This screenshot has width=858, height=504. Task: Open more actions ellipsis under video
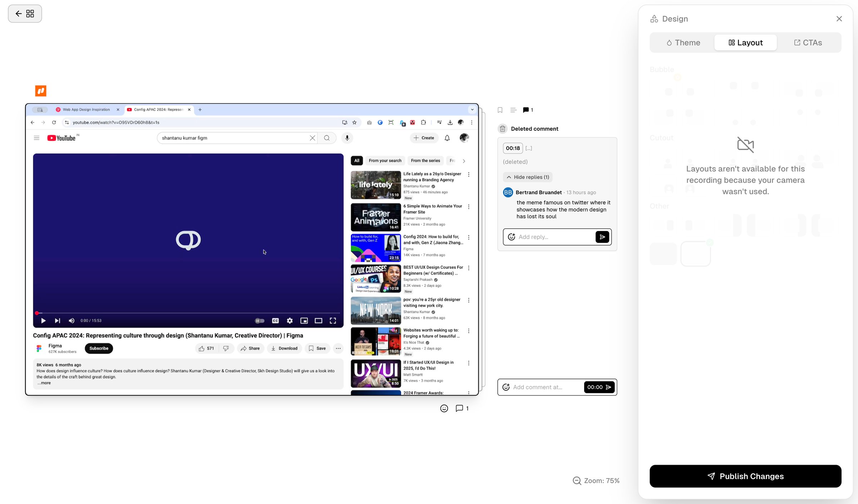point(338,348)
